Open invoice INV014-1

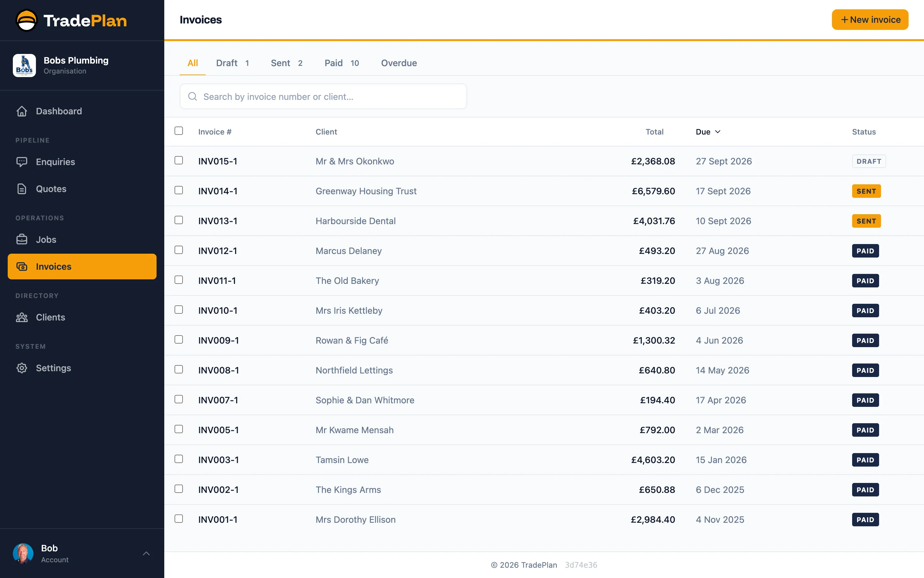218,191
